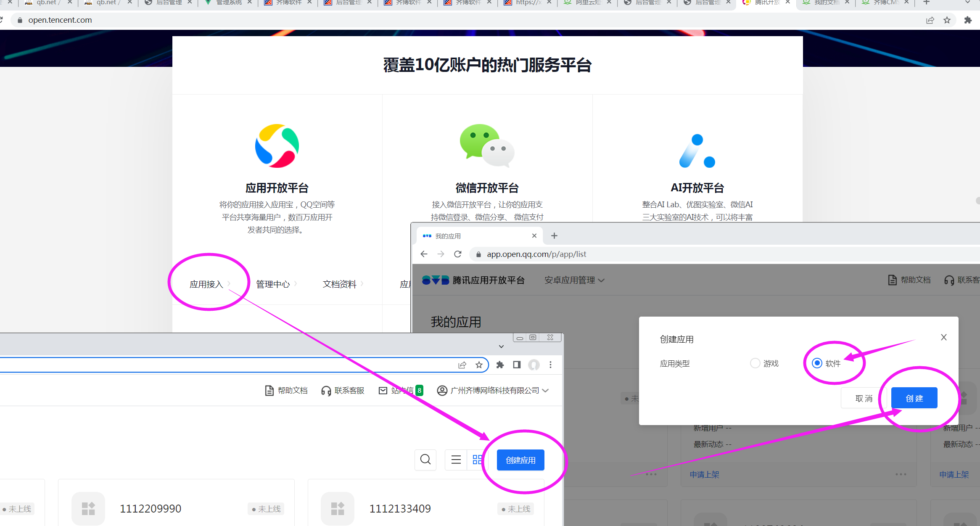
Task: Open a new tab in the main browser
Action: (x=926, y=3)
